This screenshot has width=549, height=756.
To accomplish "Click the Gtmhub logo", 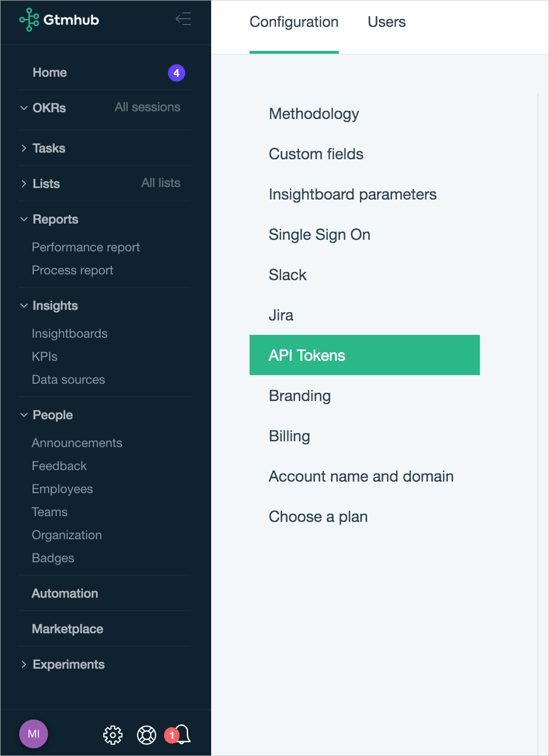I will 59,20.
